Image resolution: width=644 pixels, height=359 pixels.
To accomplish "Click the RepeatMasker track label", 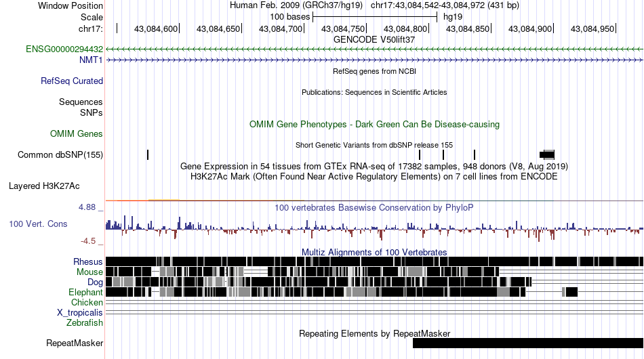I will pyautogui.click(x=75, y=343).
